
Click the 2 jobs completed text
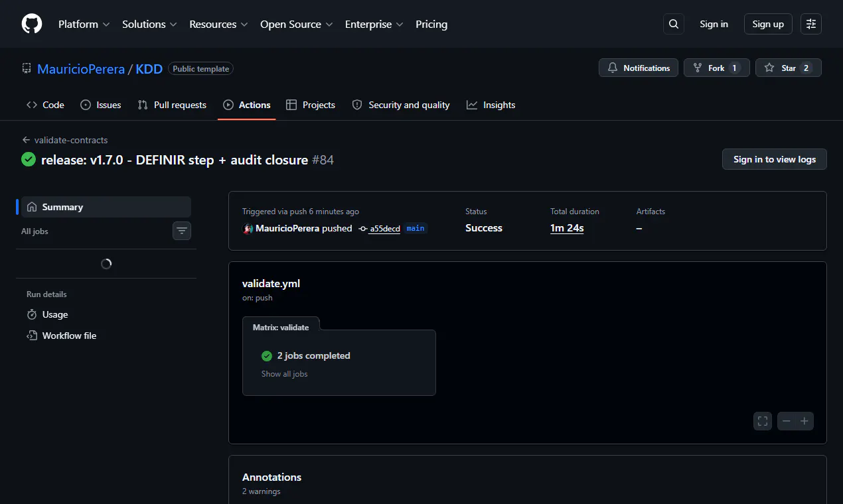point(314,355)
